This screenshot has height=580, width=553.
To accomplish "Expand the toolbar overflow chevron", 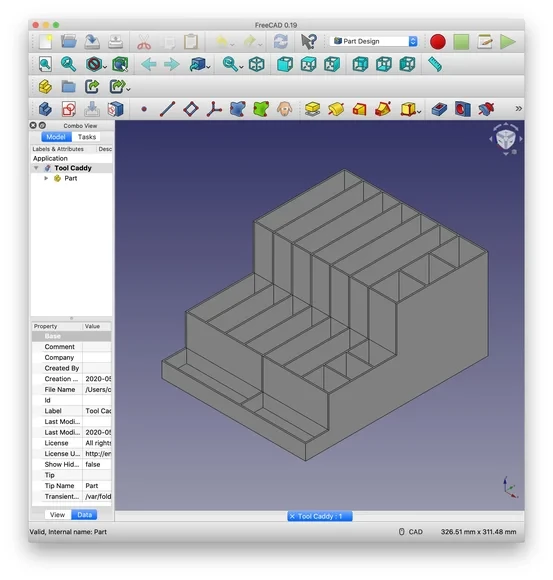I will point(519,108).
